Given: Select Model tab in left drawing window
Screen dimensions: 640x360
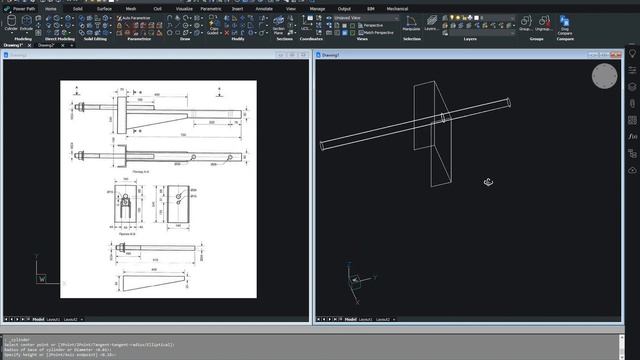Looking at the screenshot, I should pos(38,319).
